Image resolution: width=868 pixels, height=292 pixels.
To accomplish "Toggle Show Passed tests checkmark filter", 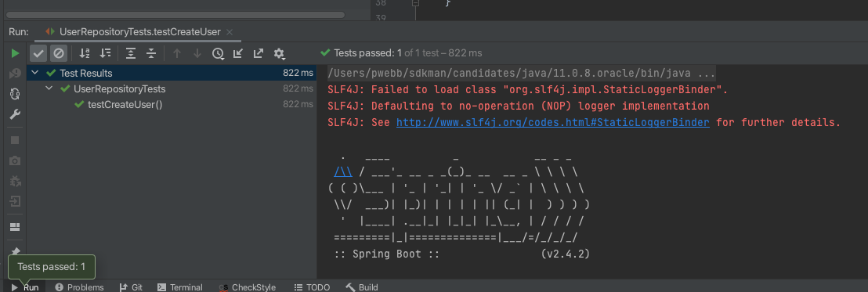I will click(38, 53).
